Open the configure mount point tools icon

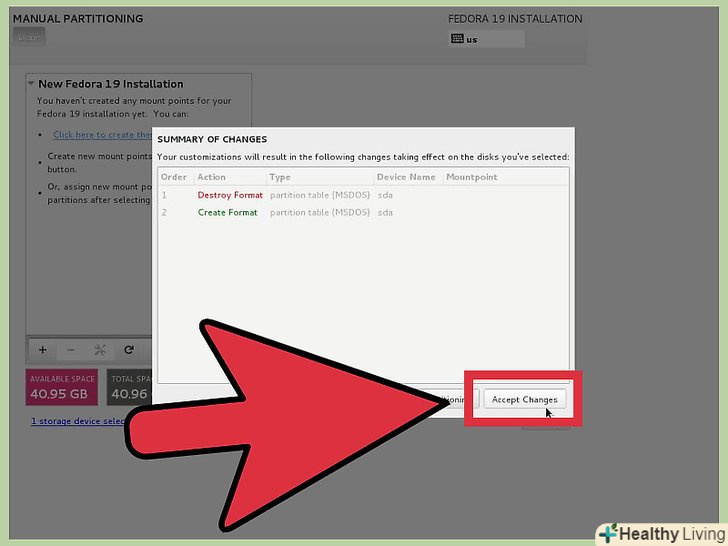[100, 350]
